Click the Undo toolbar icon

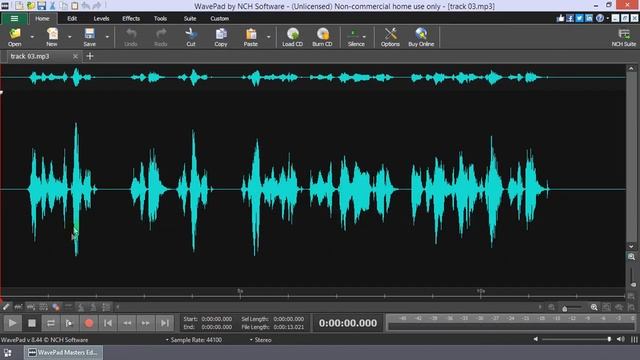[131, 37]
